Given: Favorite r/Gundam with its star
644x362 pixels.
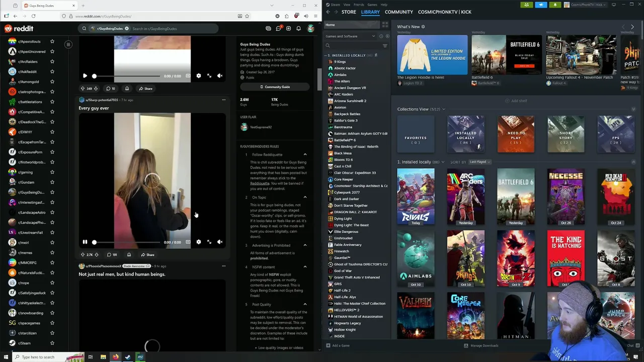Looking at the screenshot, I should coord(52,182).
